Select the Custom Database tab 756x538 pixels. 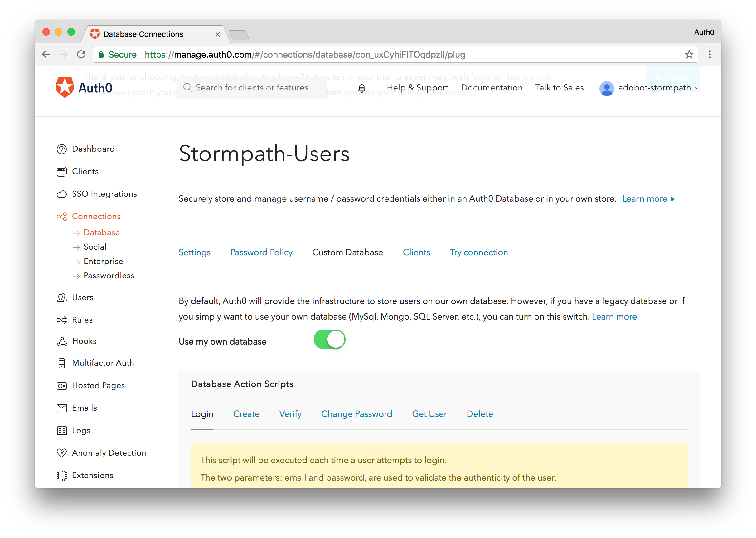[347, 252]
